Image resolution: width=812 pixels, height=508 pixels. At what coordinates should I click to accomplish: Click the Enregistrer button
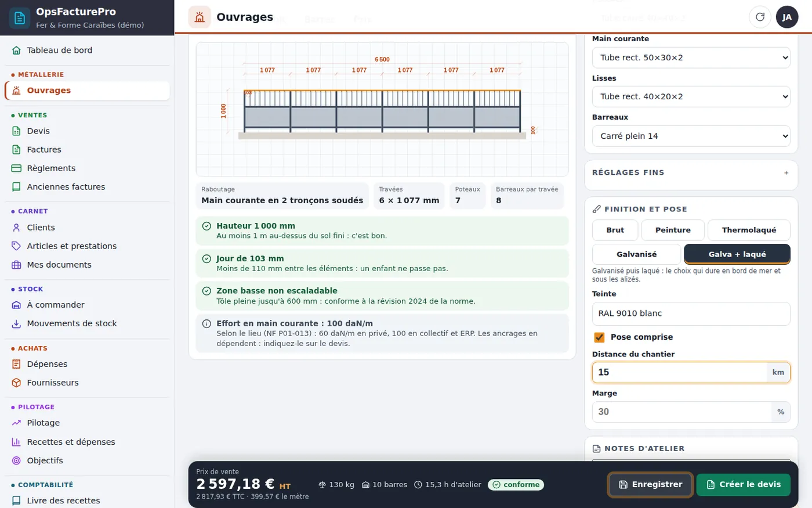click(x=650, y=485)
